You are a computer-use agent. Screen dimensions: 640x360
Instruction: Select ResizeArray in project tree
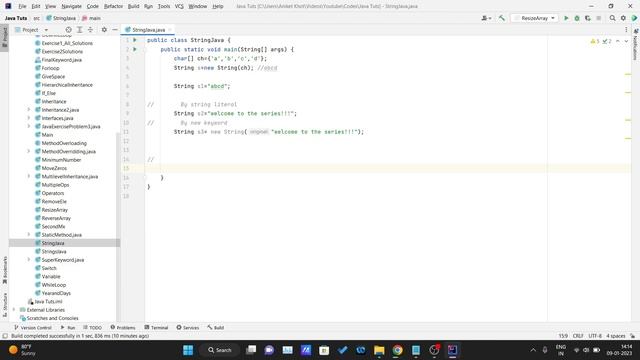click(x=54, y=210)
